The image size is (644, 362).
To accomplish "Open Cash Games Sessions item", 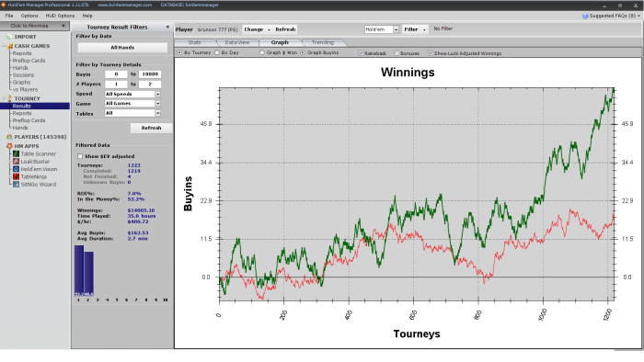I will click(23, 75).
